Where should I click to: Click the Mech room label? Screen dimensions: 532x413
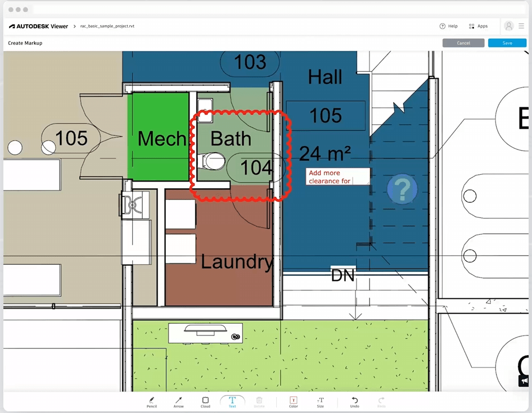click(162, 138)
